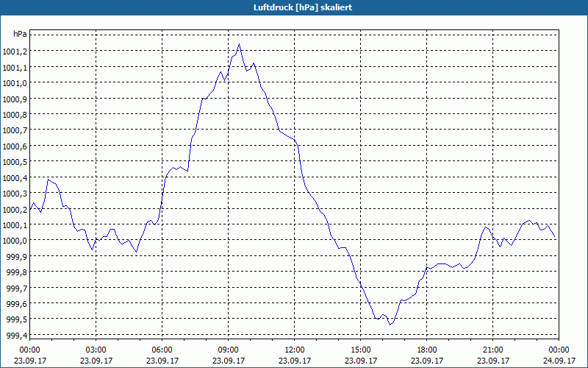Viewport: 588px width, 368px height.
Task: Click the pressure curve minimum near 16:20
Action: coord(390,325)
